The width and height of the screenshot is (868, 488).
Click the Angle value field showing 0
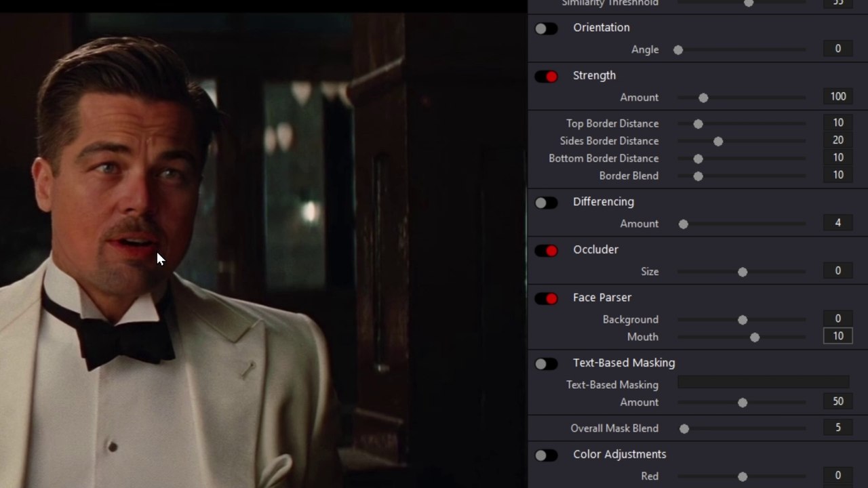coord(837,49)
